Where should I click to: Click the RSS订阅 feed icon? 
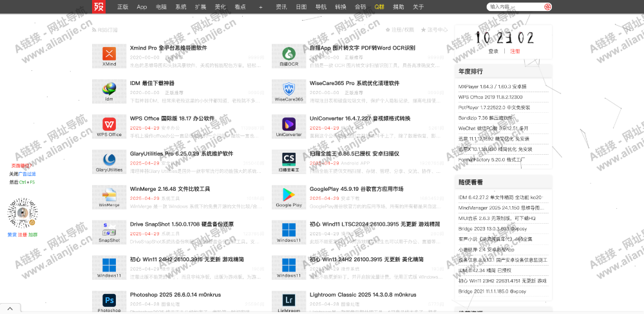[x=94, y=30]
